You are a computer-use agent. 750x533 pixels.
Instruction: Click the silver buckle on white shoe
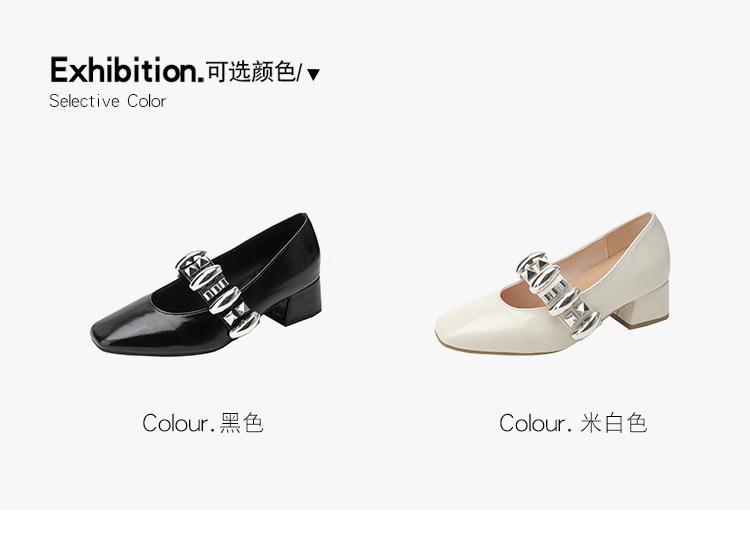(558, 296)
